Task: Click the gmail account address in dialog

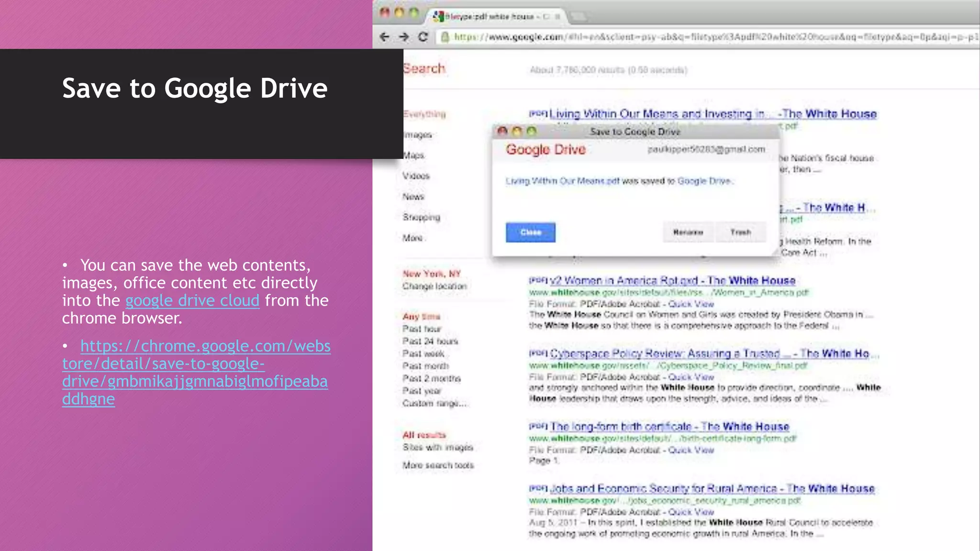Action: [x=706, y=150]
